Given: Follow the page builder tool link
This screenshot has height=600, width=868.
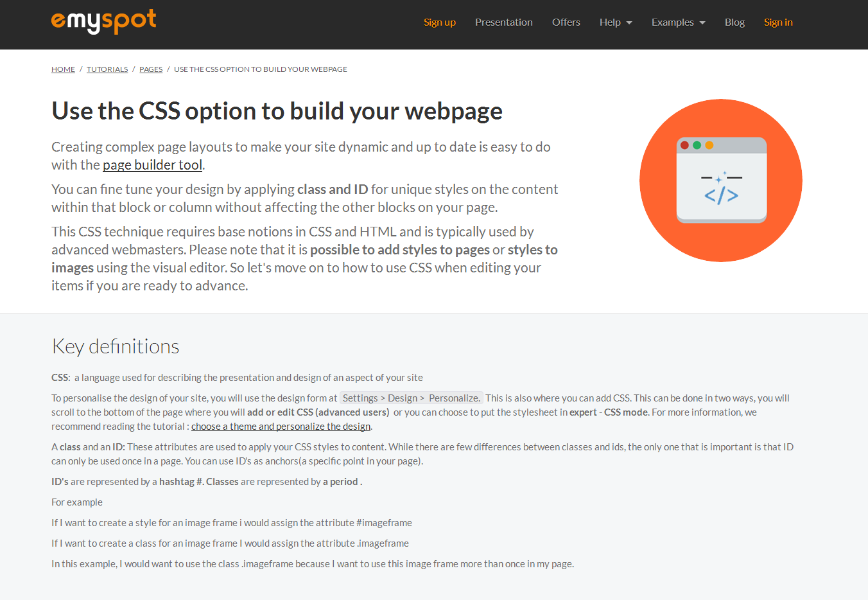Looking at the screenshot, I should click(152, 165).
